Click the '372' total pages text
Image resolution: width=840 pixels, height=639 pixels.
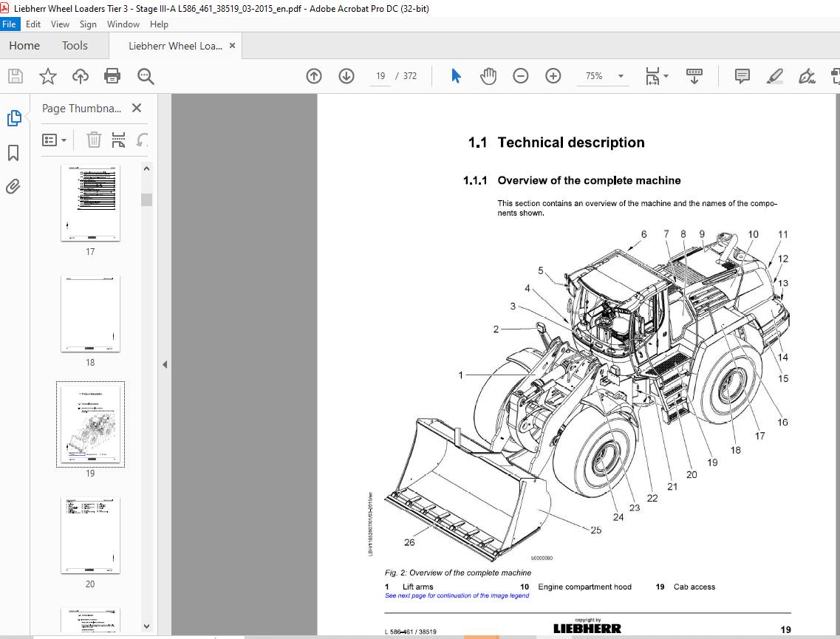(410, 76)
